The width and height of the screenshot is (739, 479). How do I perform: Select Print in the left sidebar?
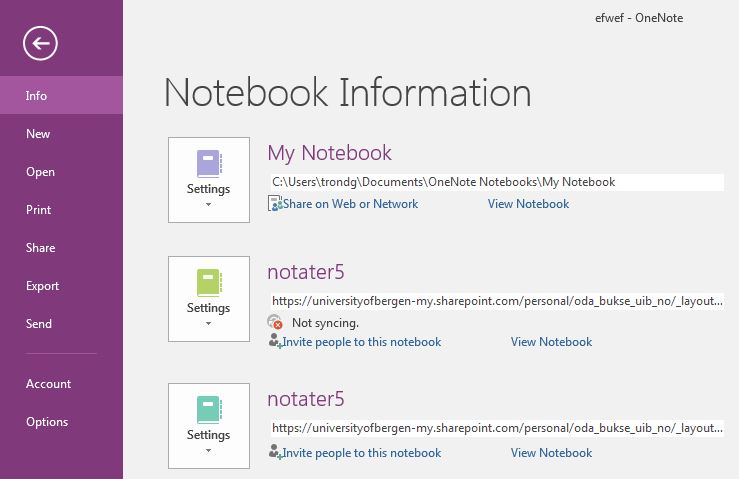click(x=38, y=210)
